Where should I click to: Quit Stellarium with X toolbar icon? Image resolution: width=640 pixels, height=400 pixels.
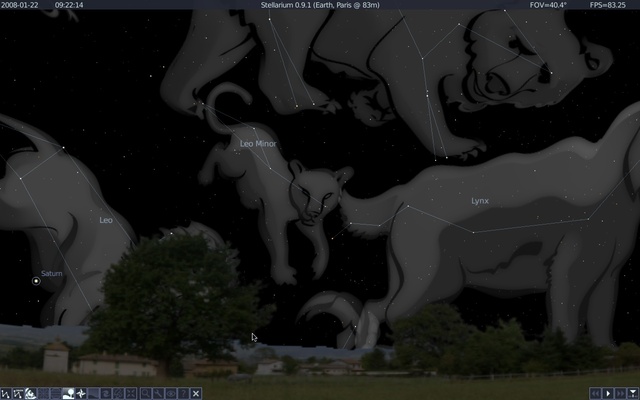pos(196,393)
